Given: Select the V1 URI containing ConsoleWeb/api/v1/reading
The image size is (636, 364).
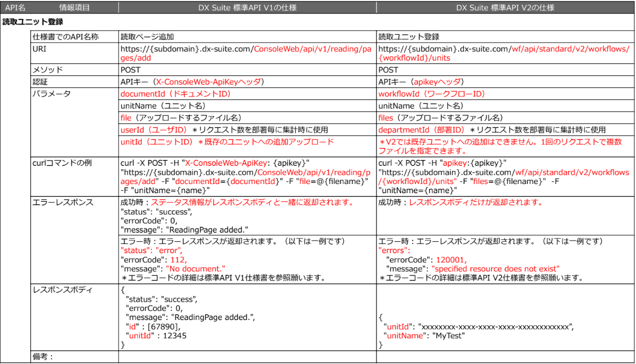Looking at the screenshot, I should [x=246, y=54].
